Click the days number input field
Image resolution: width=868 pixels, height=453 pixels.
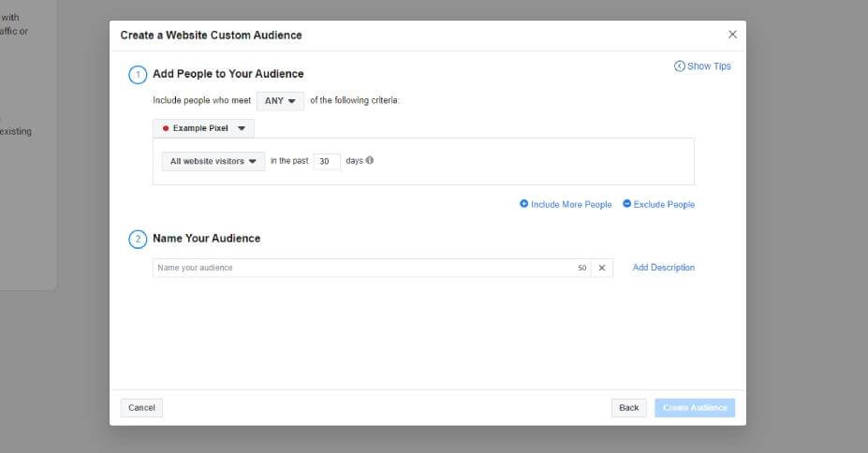(326, 161)
